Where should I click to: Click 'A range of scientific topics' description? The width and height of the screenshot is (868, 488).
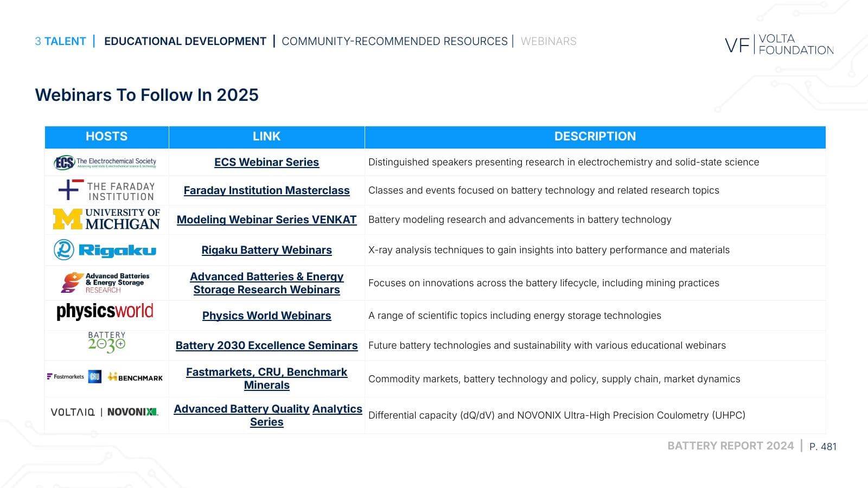point(515,316)
